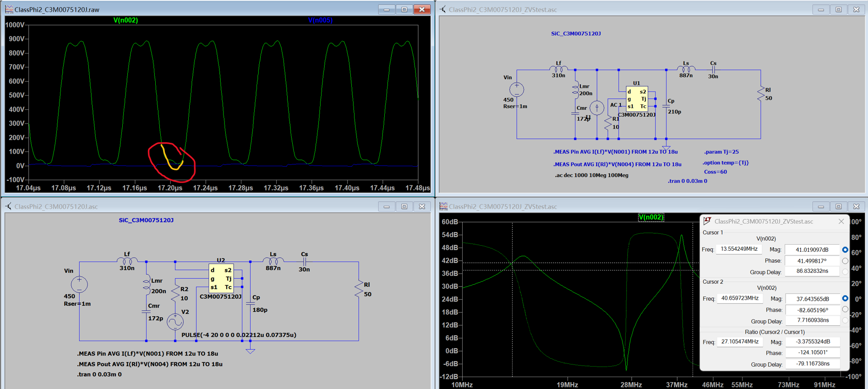Select V2 pulse source symbol
The image size is (868, 389).
(x=175, y=322)
